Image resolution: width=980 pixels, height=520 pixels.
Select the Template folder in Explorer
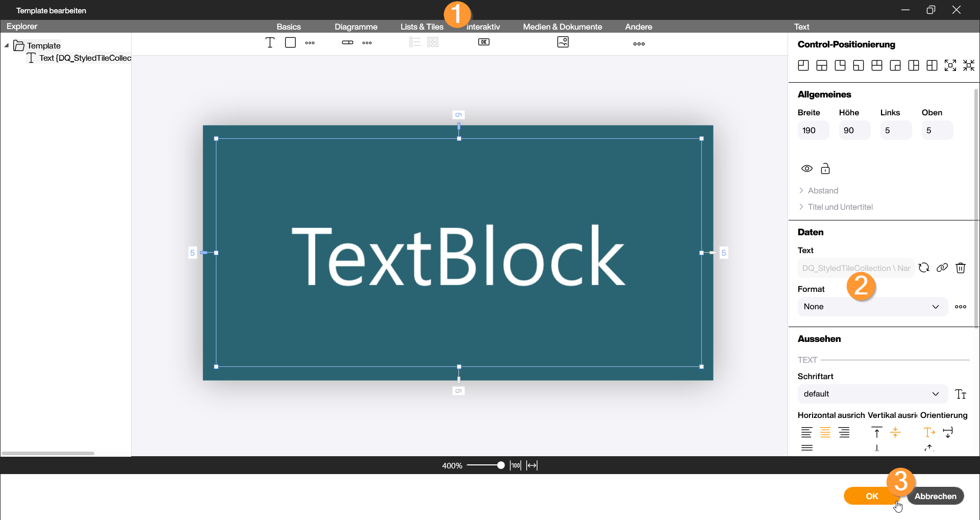click(x=43, y=45)
